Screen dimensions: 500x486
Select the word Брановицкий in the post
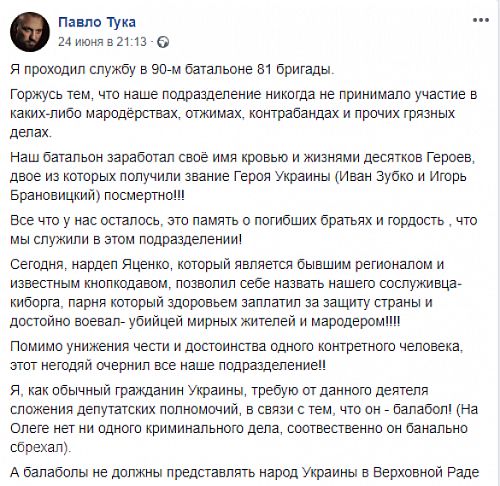click(53, 195)
